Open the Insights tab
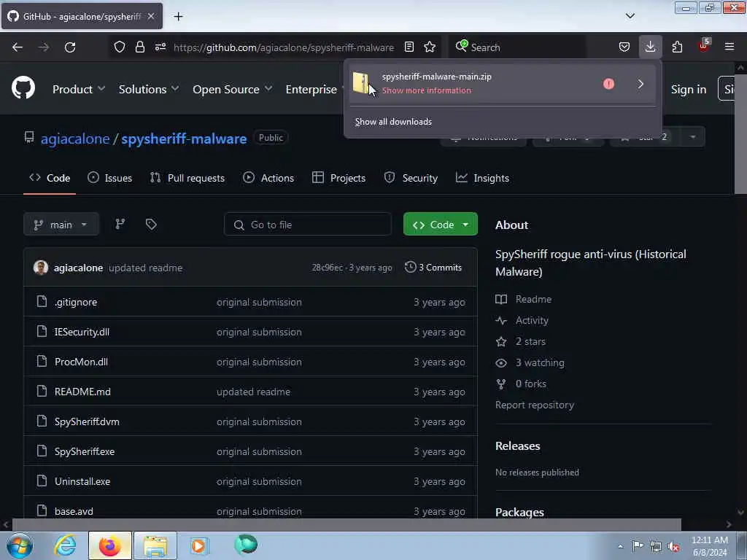The image size is (747, 560). pyautogui.click(x=482, y=178)
